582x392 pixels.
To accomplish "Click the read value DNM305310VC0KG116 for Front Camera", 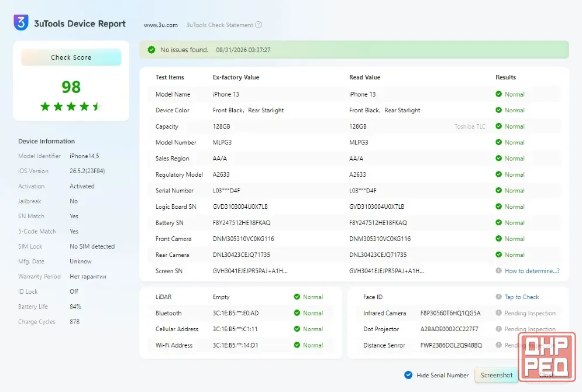I will tap(380, 239).
